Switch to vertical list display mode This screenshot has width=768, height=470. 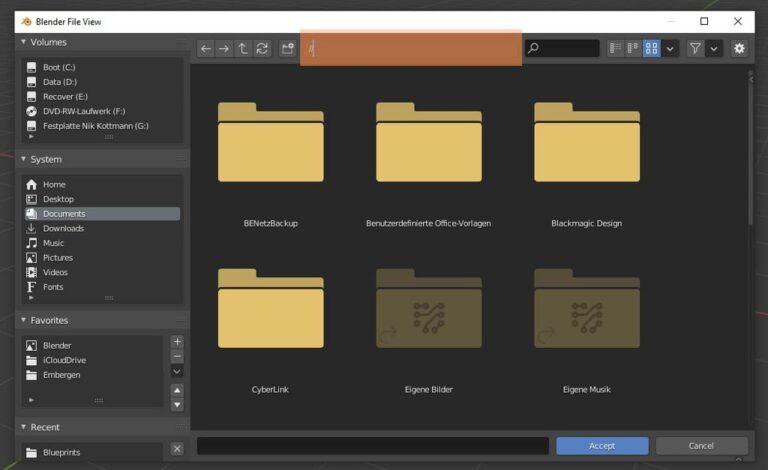click(615, 48)
